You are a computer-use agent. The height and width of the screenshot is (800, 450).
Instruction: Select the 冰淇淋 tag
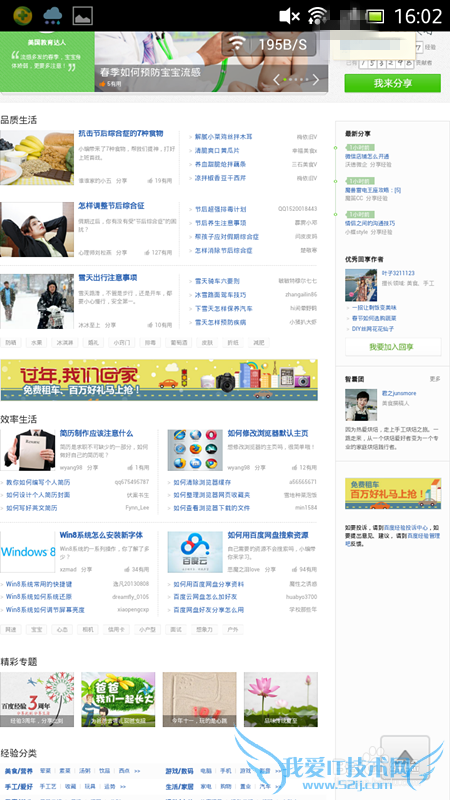(x=64, y=342)
